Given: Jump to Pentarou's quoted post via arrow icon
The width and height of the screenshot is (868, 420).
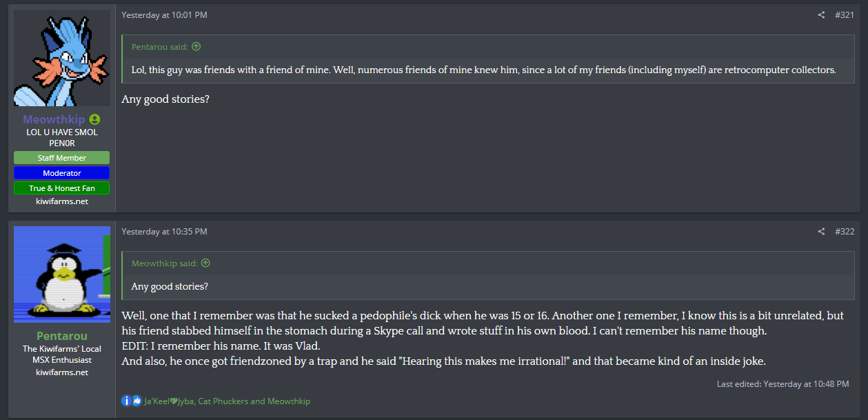Looking at the screenshot, I should pyautogui.click(x=196, y=47).
